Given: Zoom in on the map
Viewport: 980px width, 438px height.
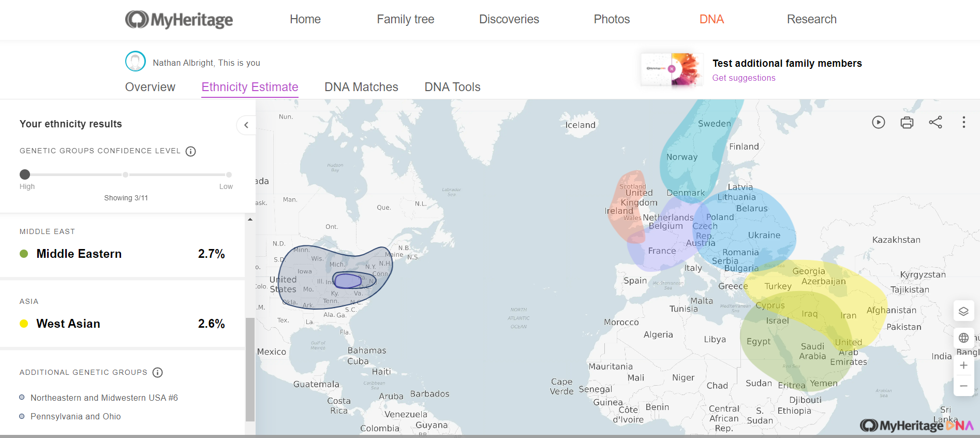Looking at the screenshot, I should click(x=963, y=366).
